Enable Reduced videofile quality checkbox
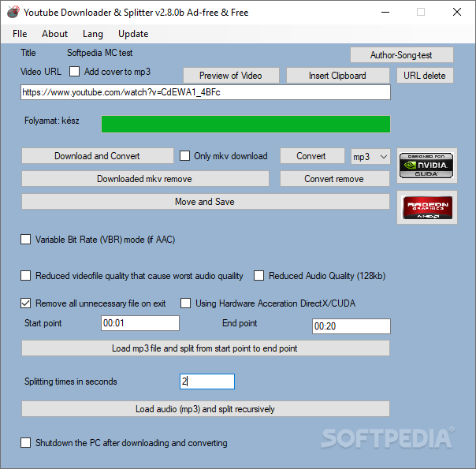The width and height of the screenshot is (476, 469). [25, 276]
